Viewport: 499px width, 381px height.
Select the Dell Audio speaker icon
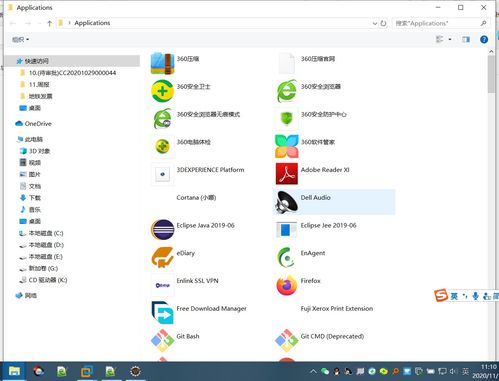tap(287, 202)
